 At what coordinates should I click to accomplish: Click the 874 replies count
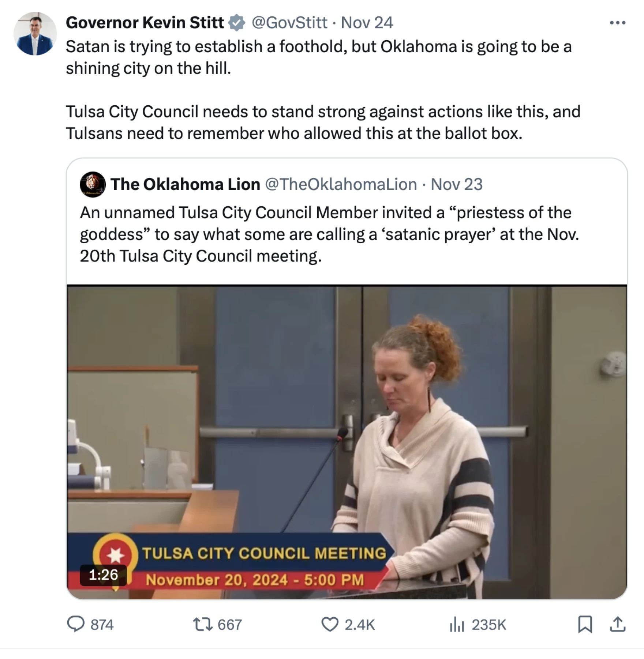tap(102, 625)
